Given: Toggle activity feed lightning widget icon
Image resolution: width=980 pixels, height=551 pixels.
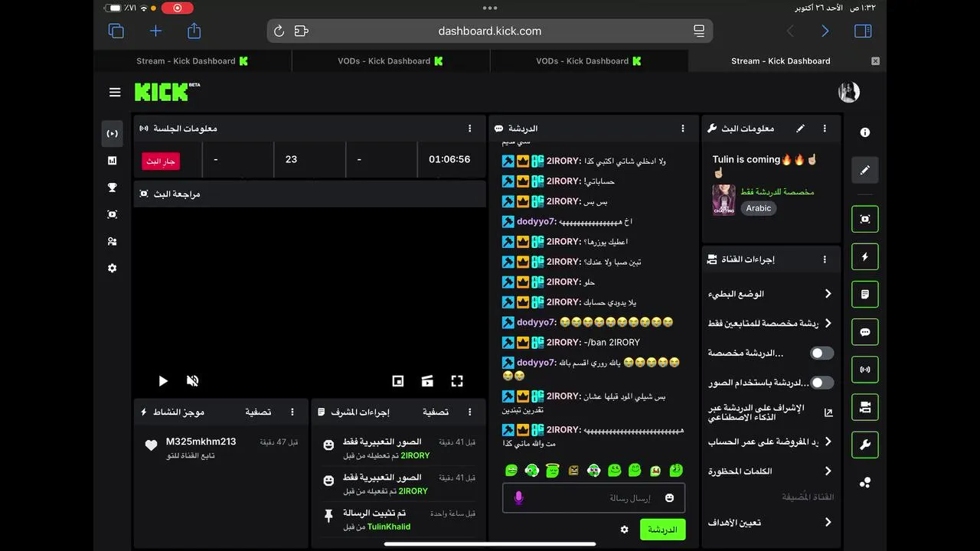Looking at the screenshot, I should 865,256.
